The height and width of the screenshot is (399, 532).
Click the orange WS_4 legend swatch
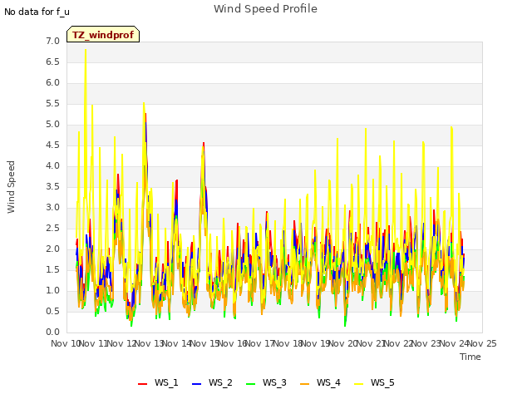click(x=305, y=384)
